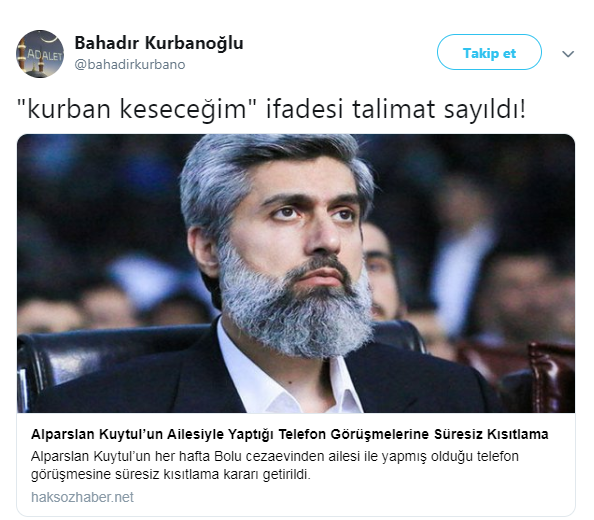
Task: Click "kısıtlama kararı getirildi" in the description
Action: click(x=237, y=474)
